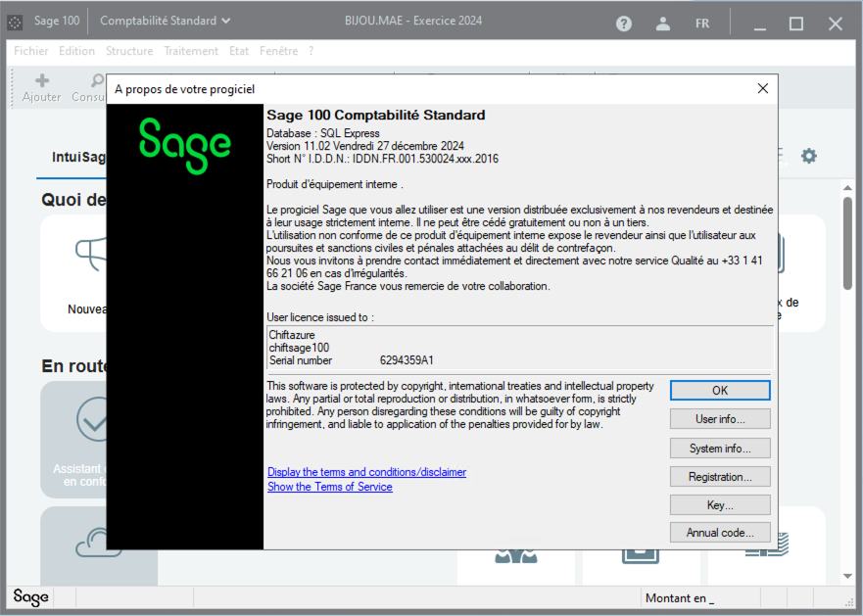
Task: Click the Sage logo in status bar
Action: [30, 597]
